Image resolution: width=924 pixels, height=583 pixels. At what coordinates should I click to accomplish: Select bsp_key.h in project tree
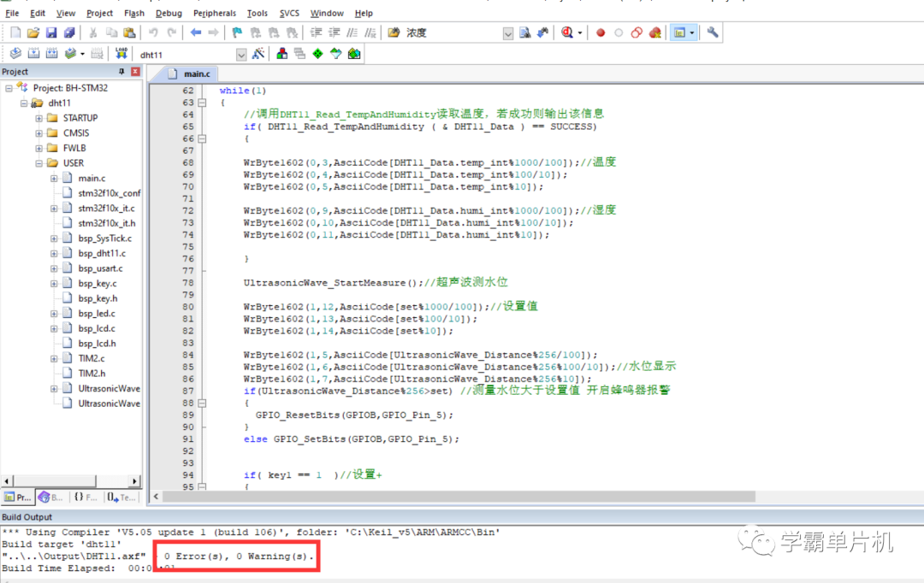point(98,298)
